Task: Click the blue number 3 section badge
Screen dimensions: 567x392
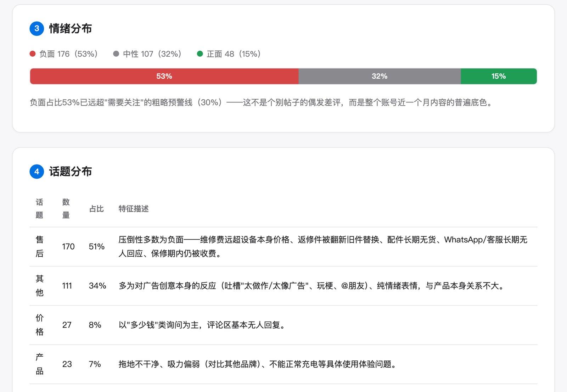Action: click(37, 29)
